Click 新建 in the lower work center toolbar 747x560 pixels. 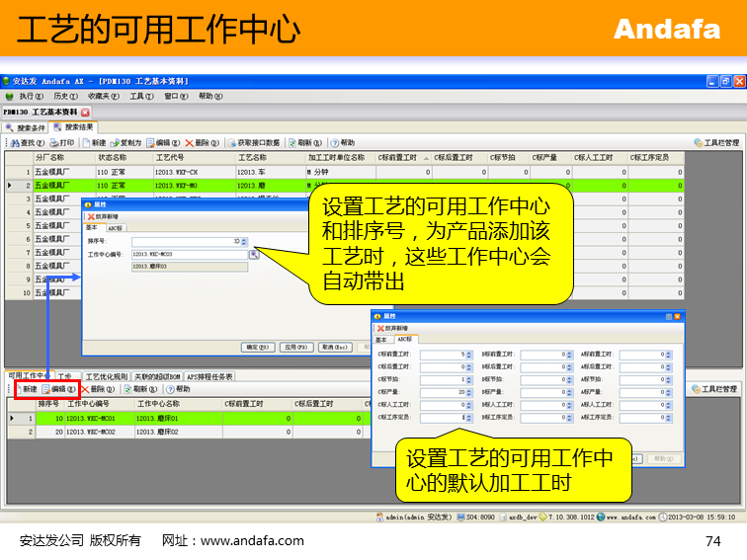pos(26,390)
